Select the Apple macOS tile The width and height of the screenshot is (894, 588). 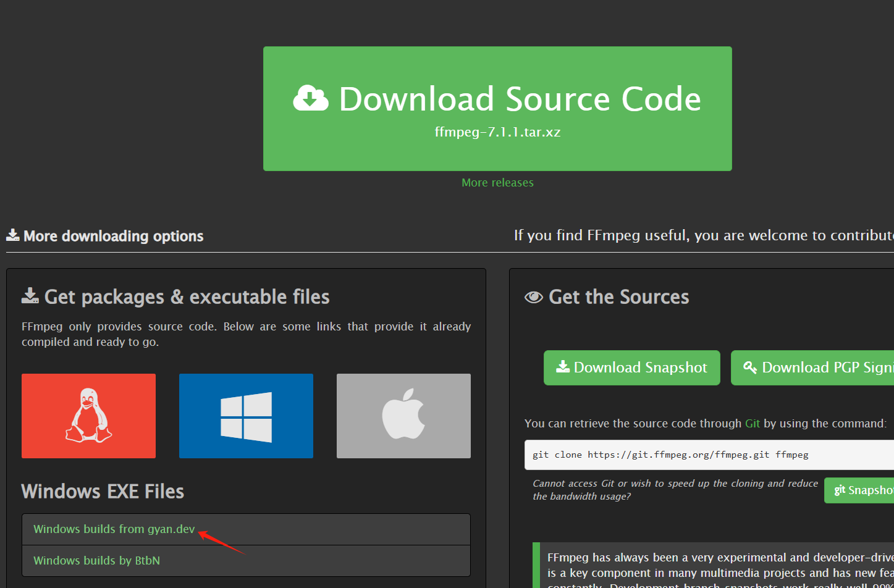pyautogui.click(x=403, y=416)
